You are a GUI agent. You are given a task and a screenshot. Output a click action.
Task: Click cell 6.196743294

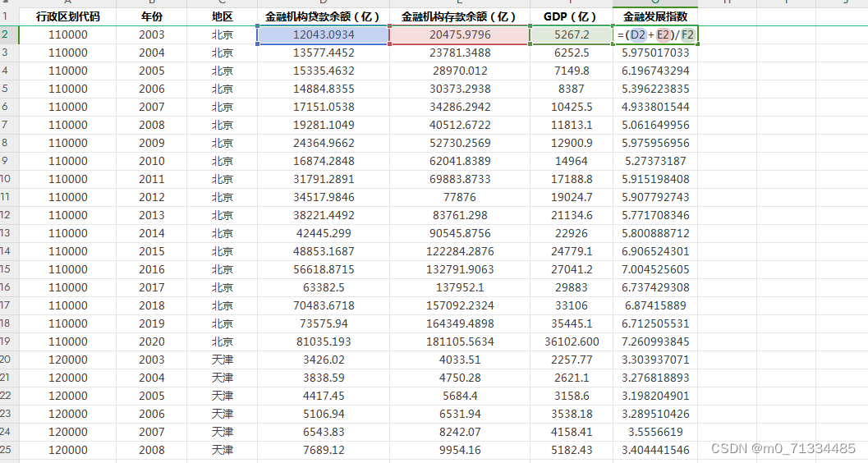655,71
